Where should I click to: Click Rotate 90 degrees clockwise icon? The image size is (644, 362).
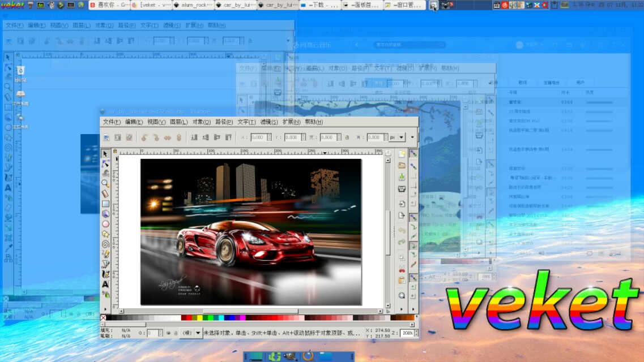tap(156, 137)
